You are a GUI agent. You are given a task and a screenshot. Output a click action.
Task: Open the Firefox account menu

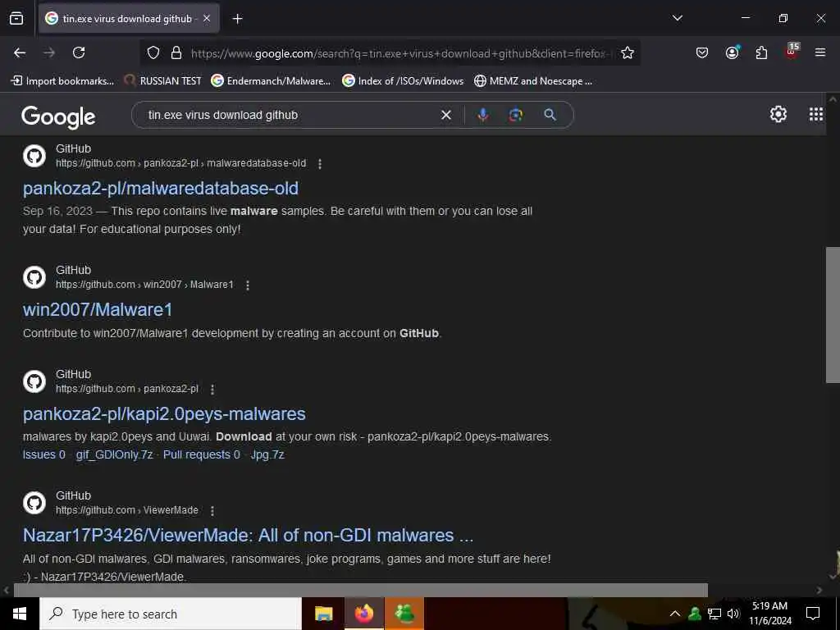pyautogui.click(x=732, y=52)
